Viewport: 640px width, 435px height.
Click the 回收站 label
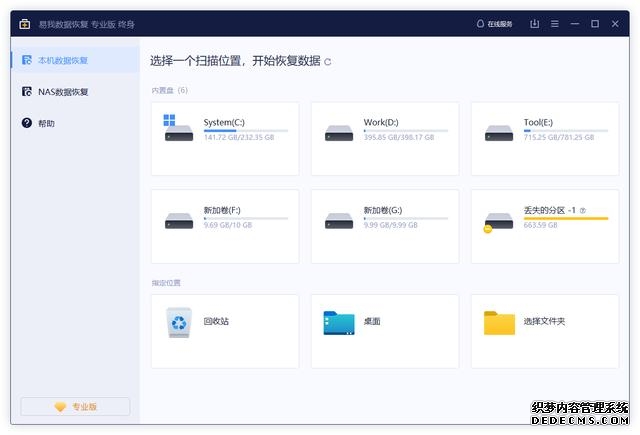pyautogui.click(x=216, y=321)
